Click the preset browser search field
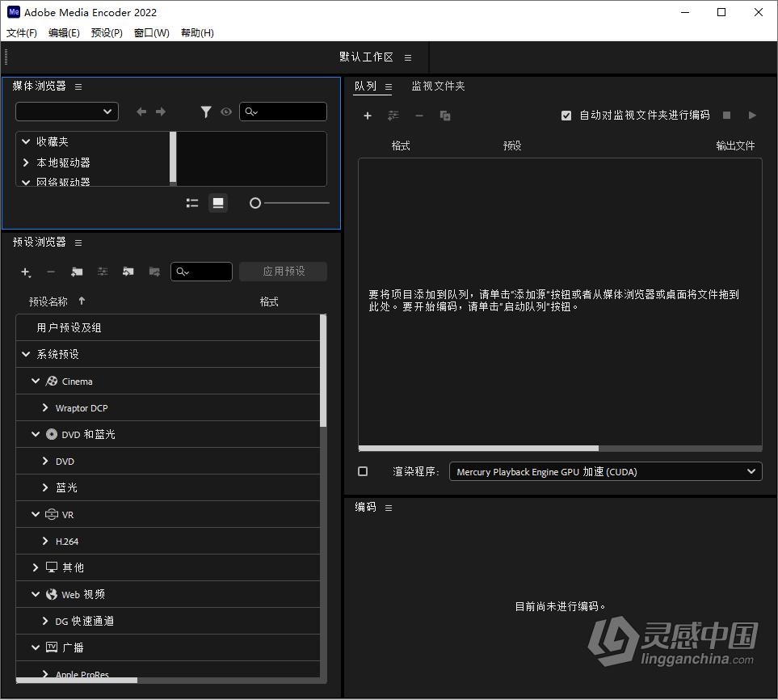 pos(201,272)
